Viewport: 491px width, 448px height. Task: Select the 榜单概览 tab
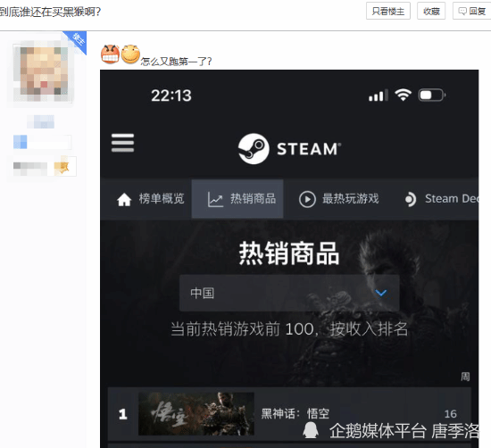pyautogui.click(x=150, y=199)
